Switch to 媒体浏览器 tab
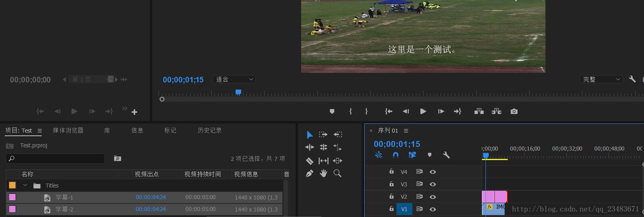The height and width of the screenshot is (217, 644). tap(68, 131)
